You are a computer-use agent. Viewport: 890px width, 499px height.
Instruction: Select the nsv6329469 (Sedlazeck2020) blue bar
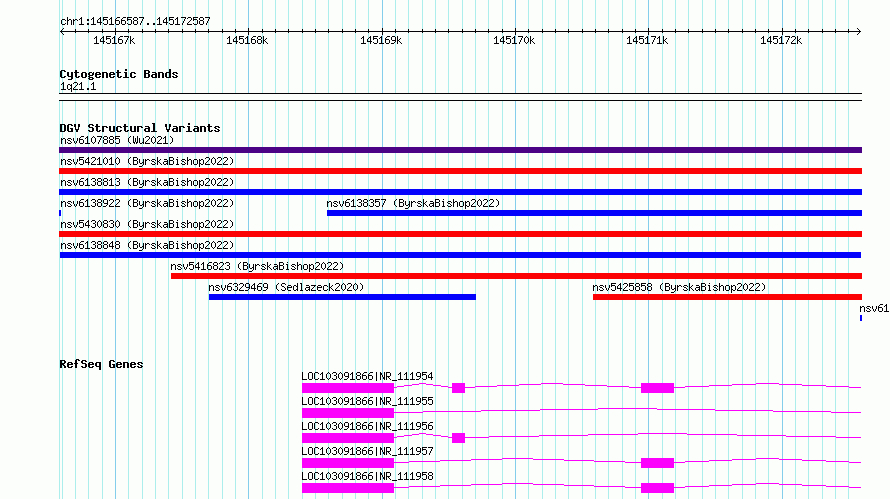[x=342, y=297]
